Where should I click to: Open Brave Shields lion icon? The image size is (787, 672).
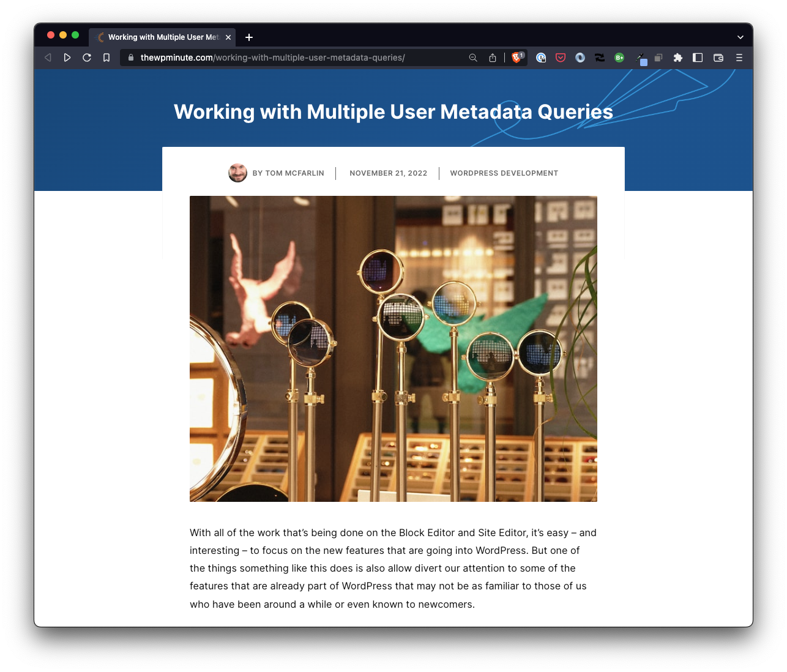pyautogui.click(x=517, y=58)
